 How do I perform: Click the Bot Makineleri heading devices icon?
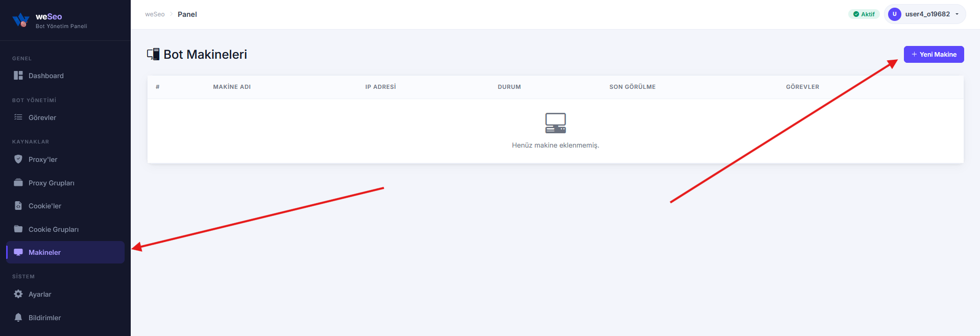point(153,54)
